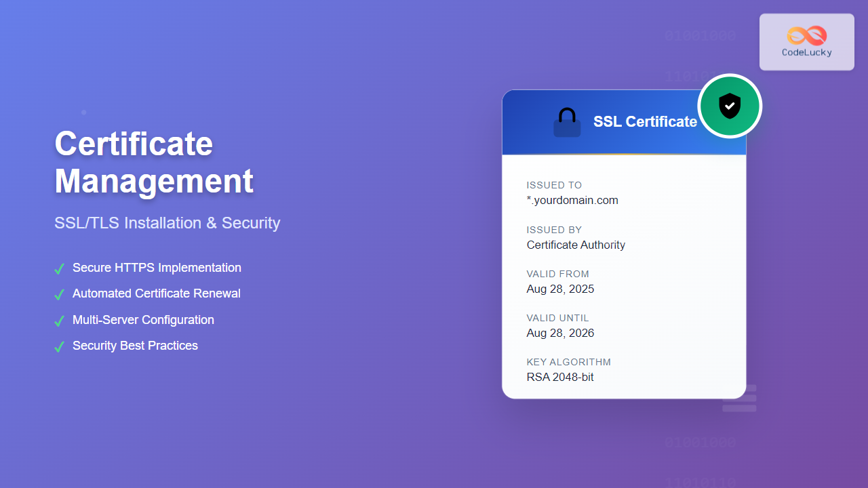Click the CodeLucky brand name text

(806, 53)
